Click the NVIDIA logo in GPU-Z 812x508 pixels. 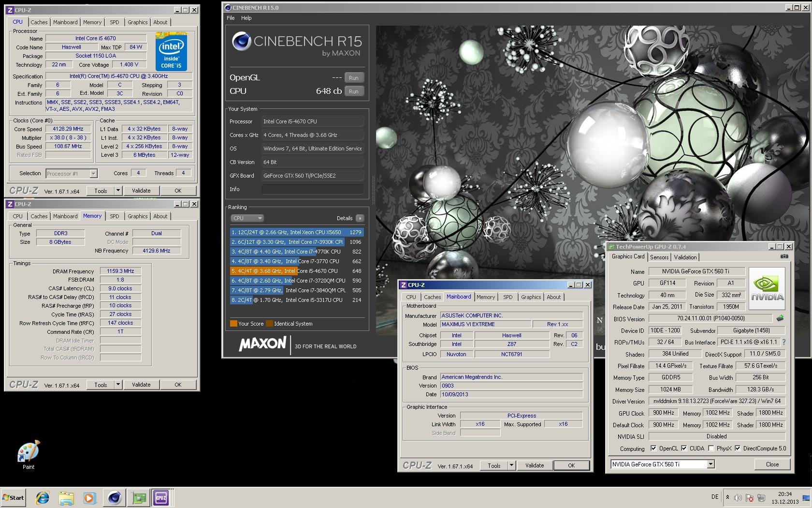(x=768, y=289)
